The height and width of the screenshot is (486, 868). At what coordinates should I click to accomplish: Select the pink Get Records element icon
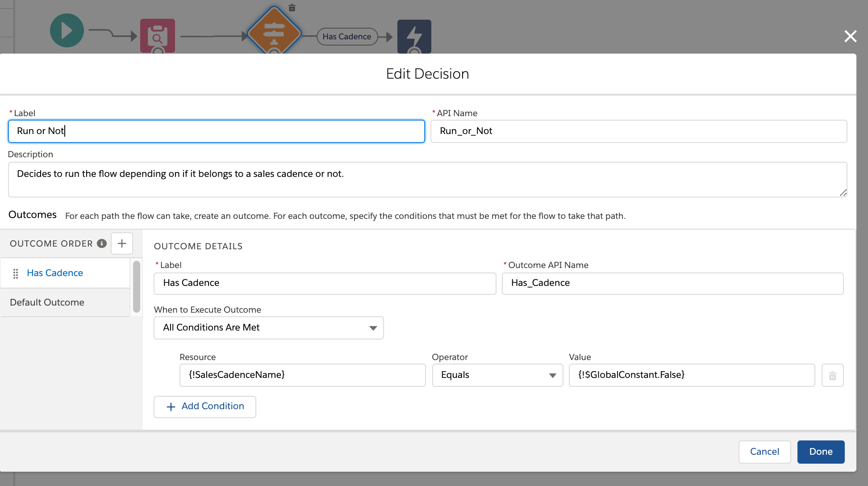click(157, 36)
